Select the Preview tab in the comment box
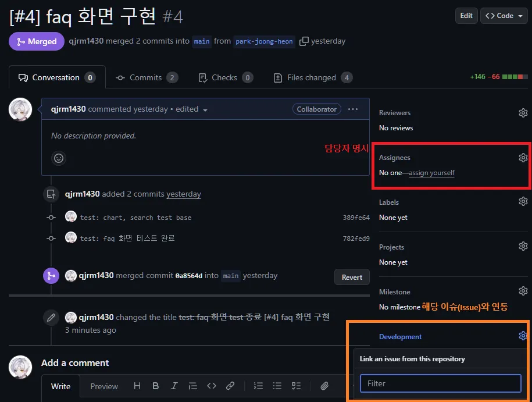The width and height of the screenshot is (532, 402). click(104, 386)
